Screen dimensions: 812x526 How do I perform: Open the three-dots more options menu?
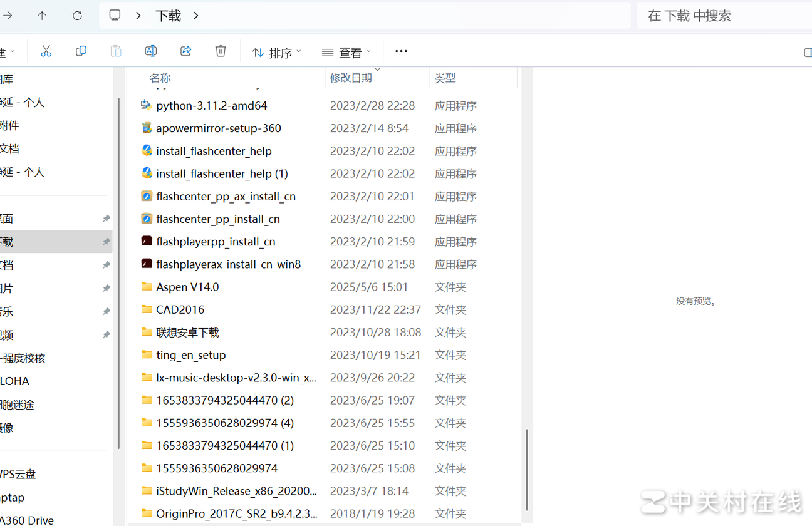click(x=401, y=51)
